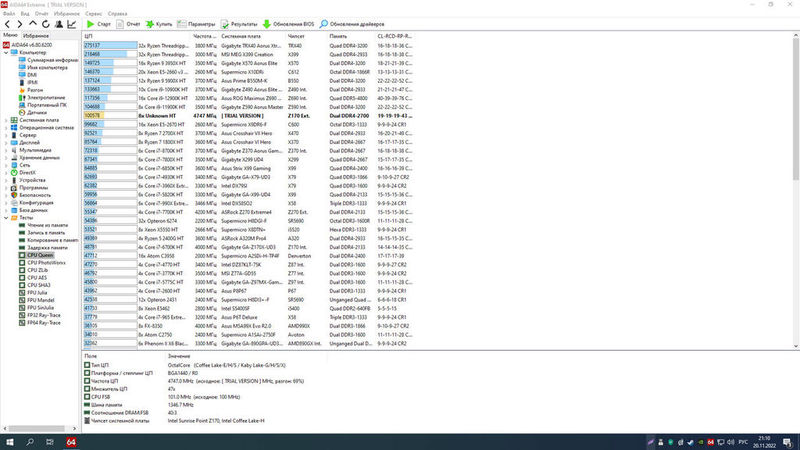Select the DMI item icon
This screenshot has height=450, width=800.
(x=22, y=74)
